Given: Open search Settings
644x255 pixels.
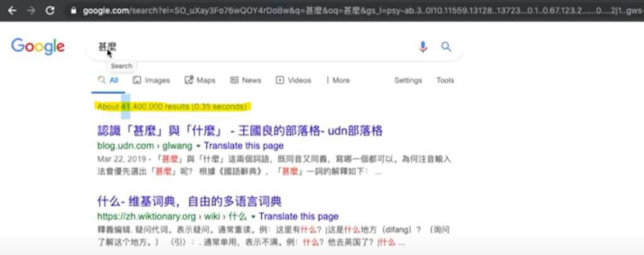Looking at the screenshot, I should tap(408, 81).
